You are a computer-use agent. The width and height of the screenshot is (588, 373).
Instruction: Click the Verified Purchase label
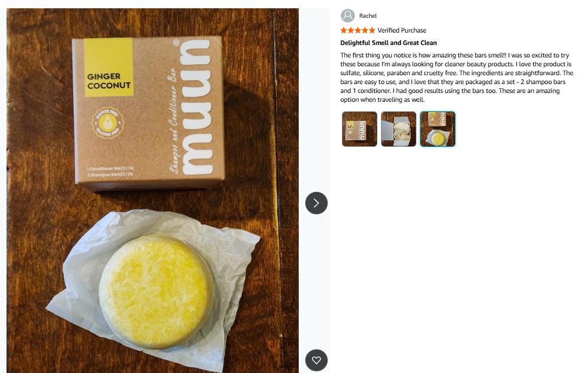402,30
